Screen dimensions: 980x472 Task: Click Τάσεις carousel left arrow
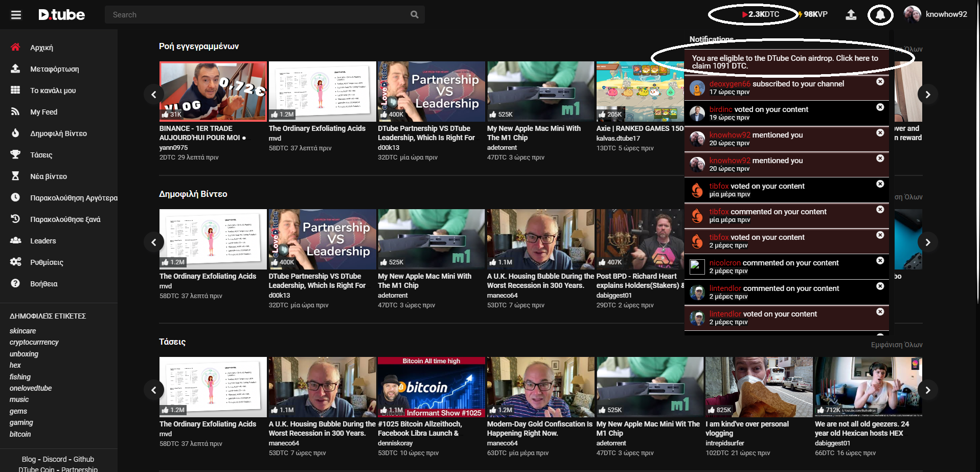coord(154,390)
